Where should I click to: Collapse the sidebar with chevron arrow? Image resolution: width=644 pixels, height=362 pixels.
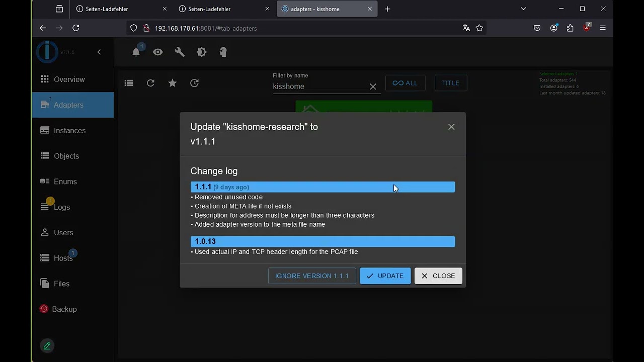pyautogui.click(x=99, y=52)
